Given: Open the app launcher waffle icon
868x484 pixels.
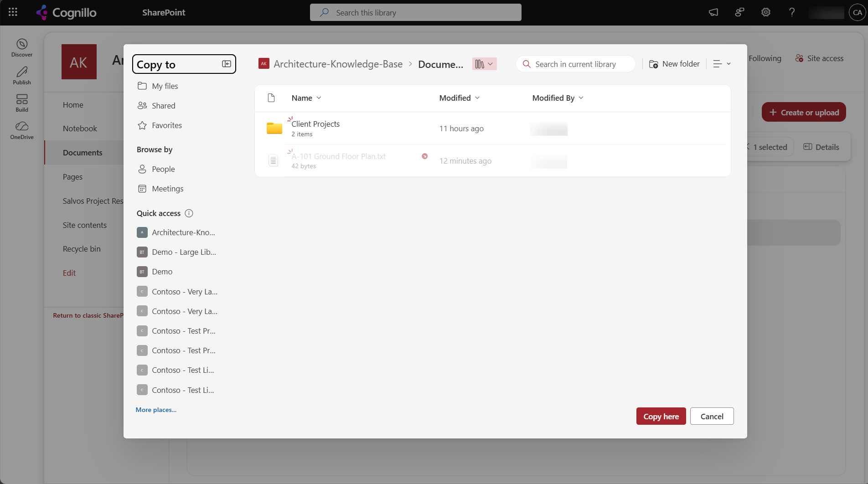Looking at the screenshot, I should pos(13,12).
